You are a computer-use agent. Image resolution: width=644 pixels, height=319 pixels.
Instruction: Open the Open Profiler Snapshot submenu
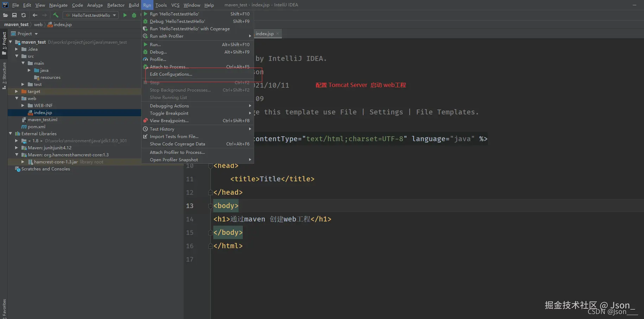tap(197, 159)
